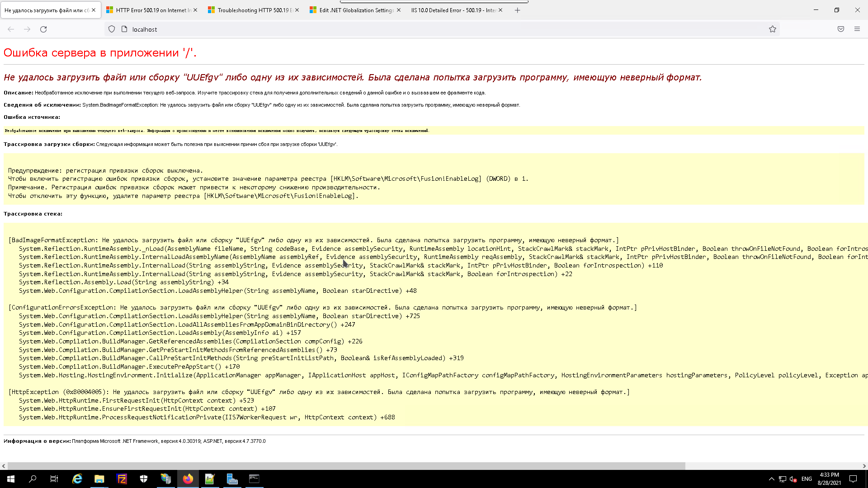Viewport: 868px width, 488px height.
Task: Open the Firefox application menu
Action: 857,29
